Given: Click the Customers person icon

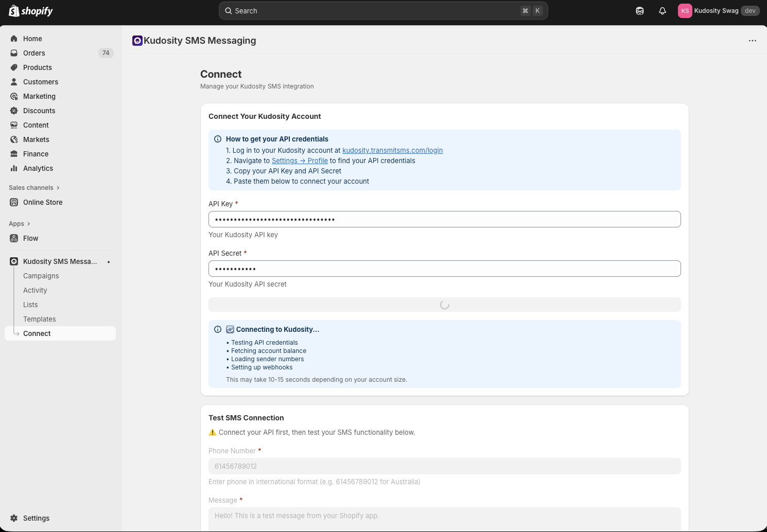Looking at the screenshot, I should [x=14, y=82].
